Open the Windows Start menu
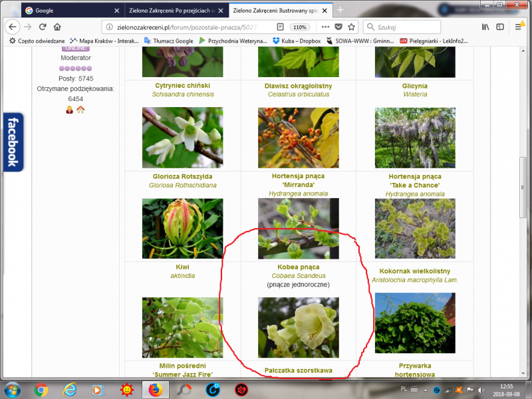 12,389
